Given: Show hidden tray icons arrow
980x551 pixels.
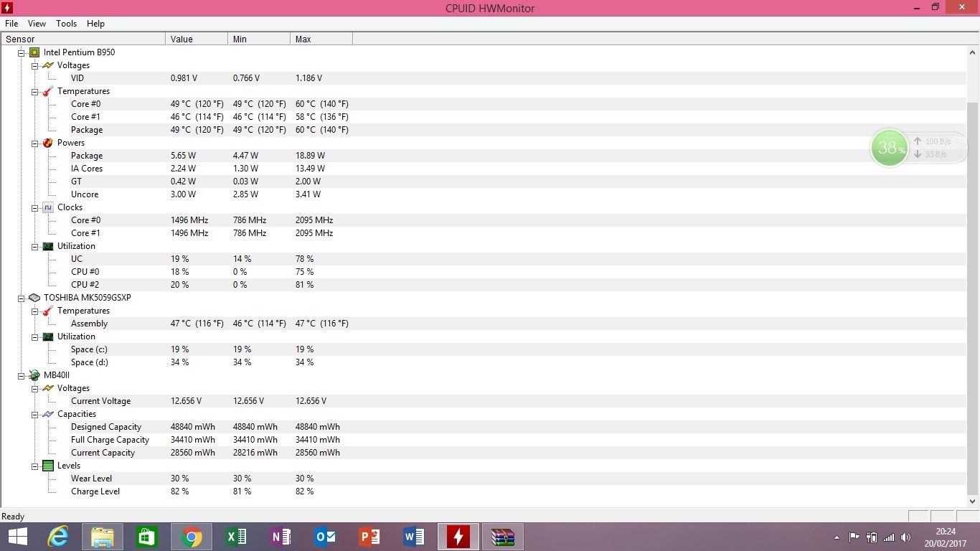Looking at the screenshot, I should click(837, 537).
